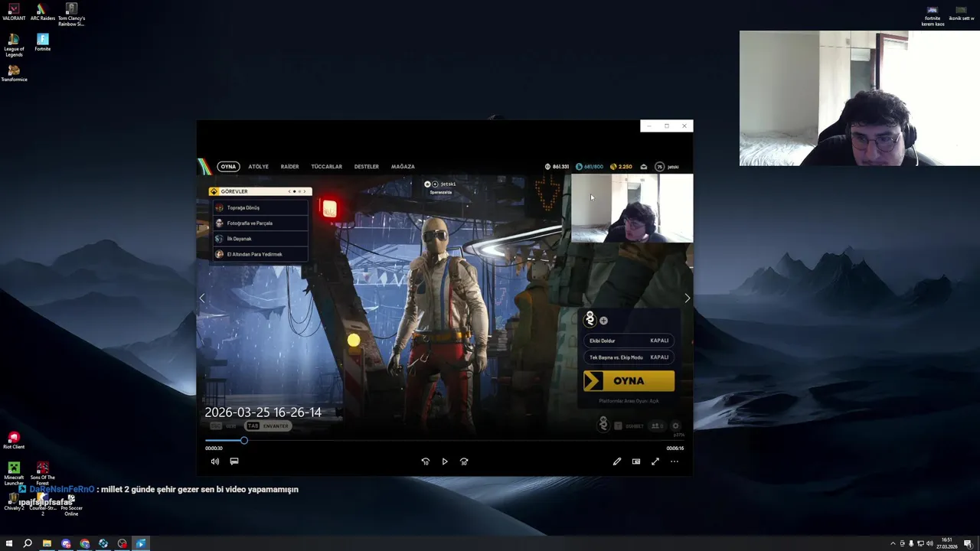Screen dimensions: 980x551
Task: Open the OYNA tab in the game menu
Action: click(228, 167)
